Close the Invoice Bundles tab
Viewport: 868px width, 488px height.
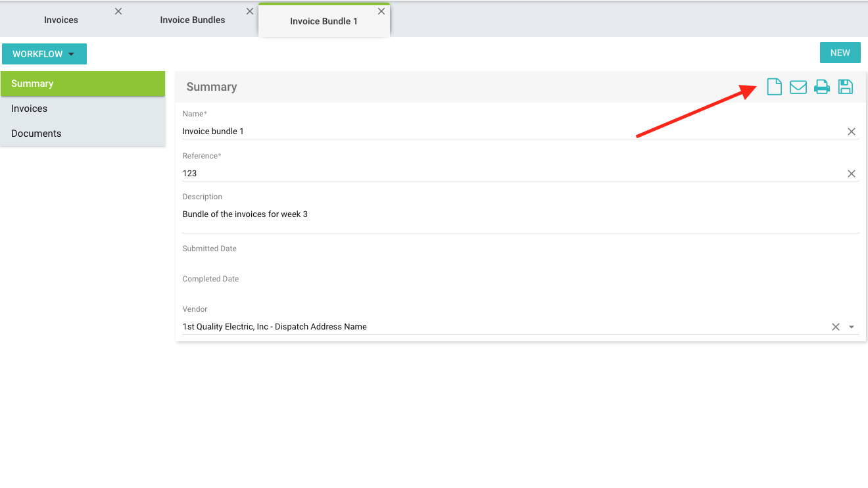click(x=249, y=11)
